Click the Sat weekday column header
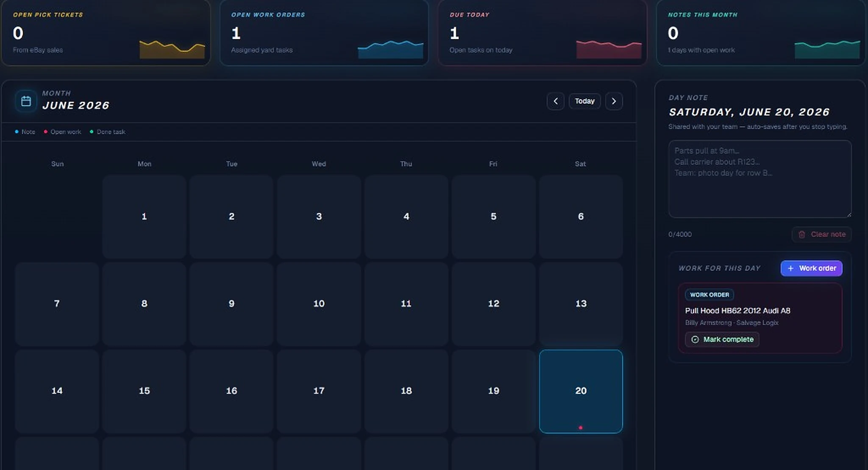This screenshot has height=470, width=868. pyautogui.click(x=580, y=164)
